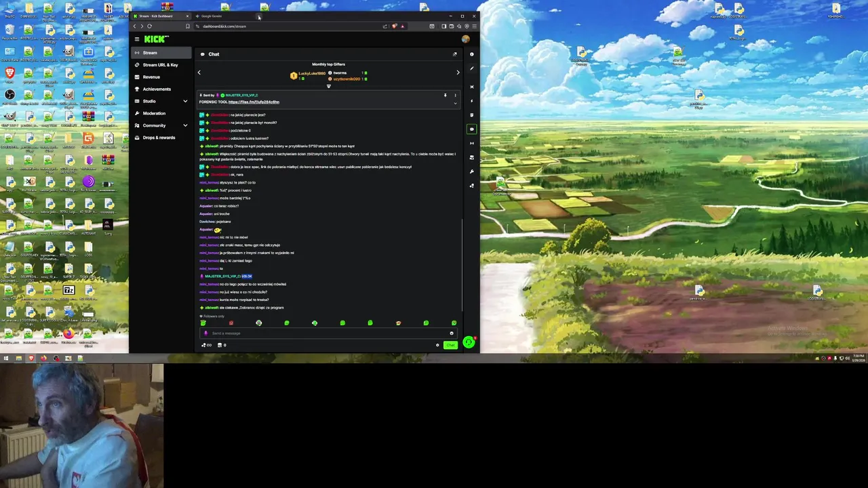
Task: Open the emoji picker in message box
Action: tap(452, 333)
